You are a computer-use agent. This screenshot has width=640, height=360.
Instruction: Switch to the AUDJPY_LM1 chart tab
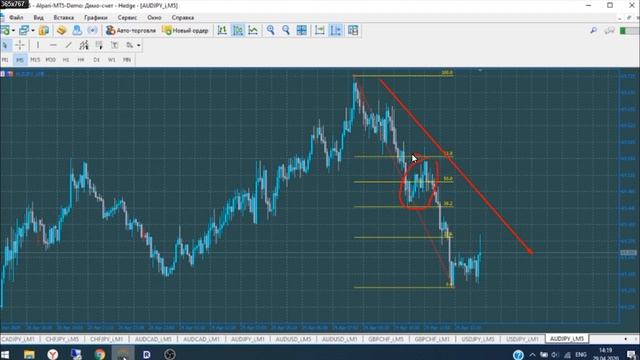click(248, 339)
